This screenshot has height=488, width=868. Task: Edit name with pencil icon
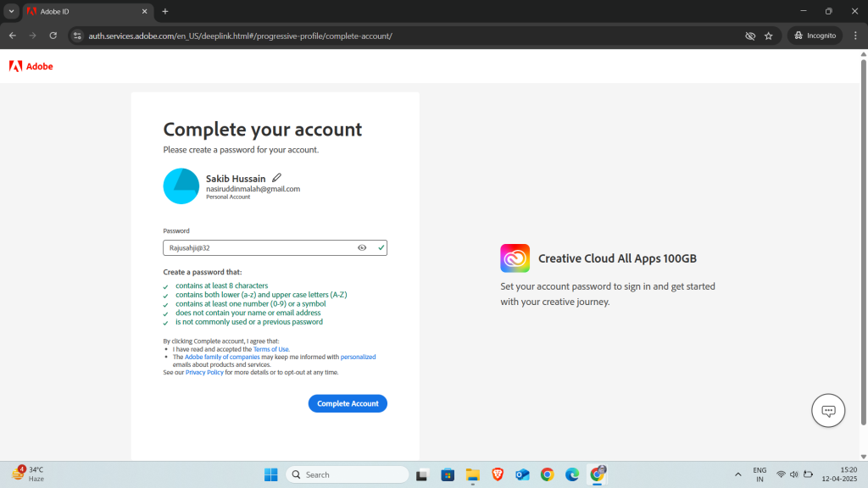click(x=277, y=178)
